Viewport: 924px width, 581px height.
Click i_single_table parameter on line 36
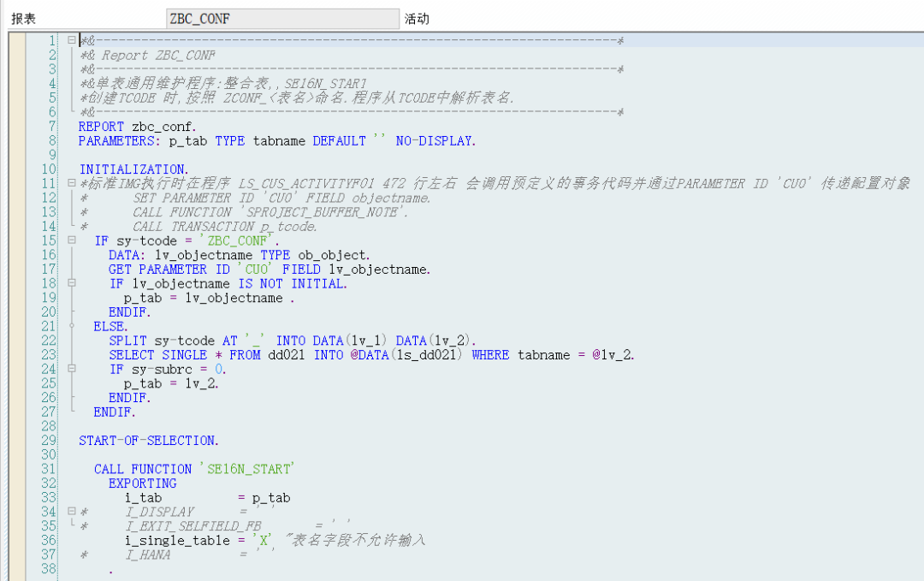pyautogui.click(x=177, y=540)
